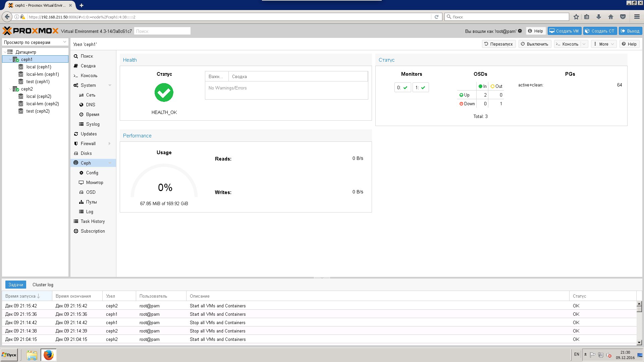Expand the More actions dropdown
Viewport: 644px width, 362px height.
coord(603,44)
